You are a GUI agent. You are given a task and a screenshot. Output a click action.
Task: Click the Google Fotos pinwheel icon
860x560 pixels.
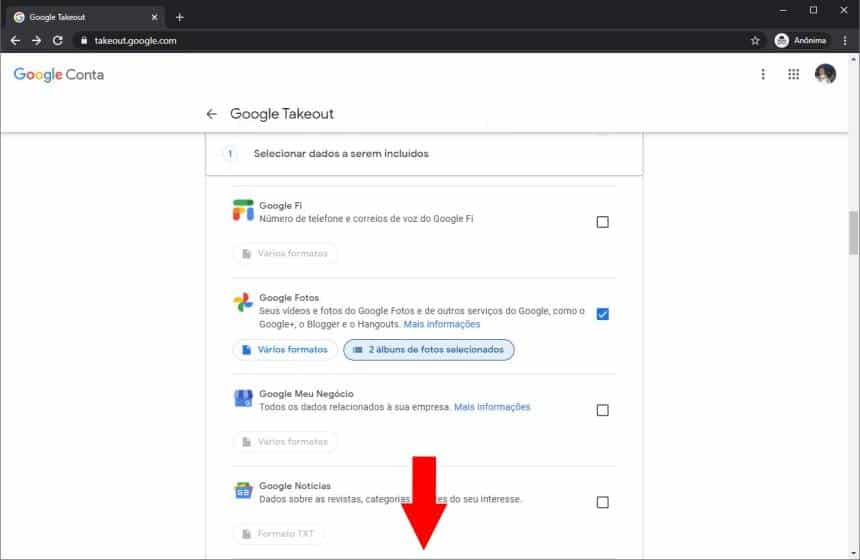(243, 302)
